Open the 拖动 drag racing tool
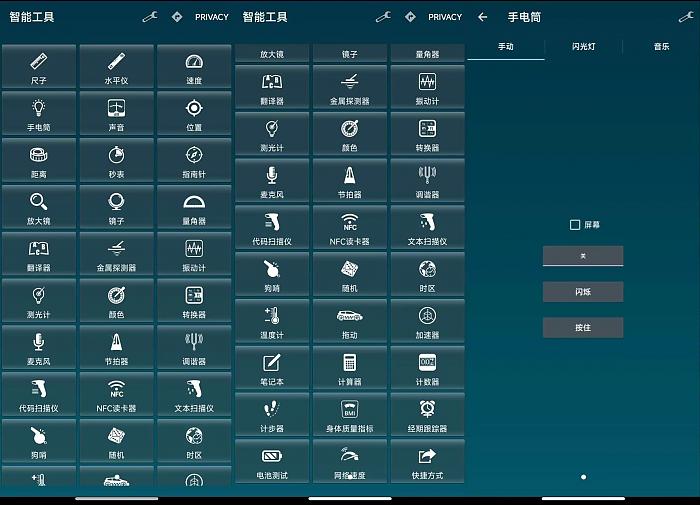Viewport: 700px width, 505px height. [x=350, y=321]
